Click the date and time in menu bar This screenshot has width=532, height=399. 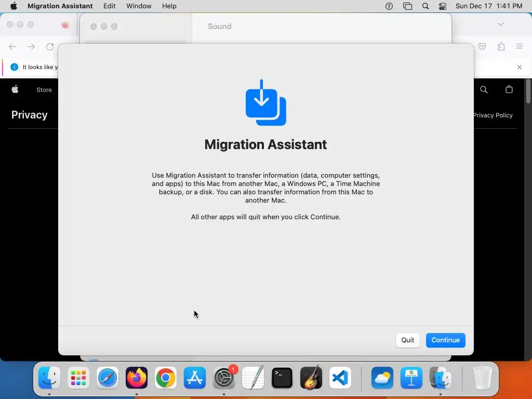pos(488,6)
